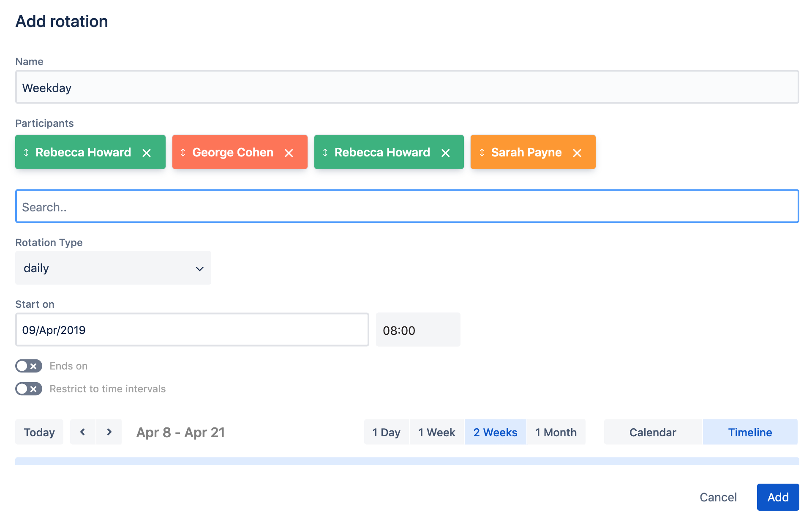Open the Rotation Type dropdown
Screen dimensions: 812x520
(113, 268)
